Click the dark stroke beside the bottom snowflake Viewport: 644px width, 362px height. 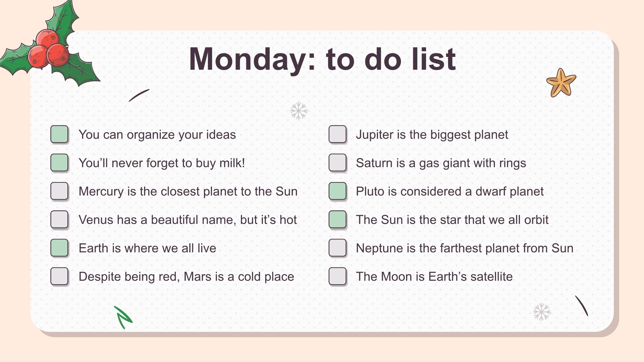(582, 305)
